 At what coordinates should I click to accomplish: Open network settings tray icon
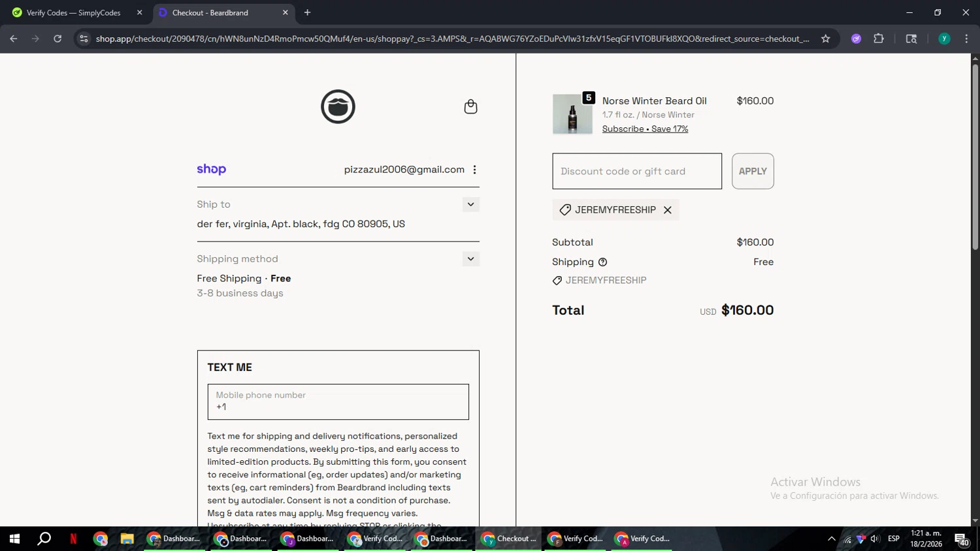click(x=847, y=539)
